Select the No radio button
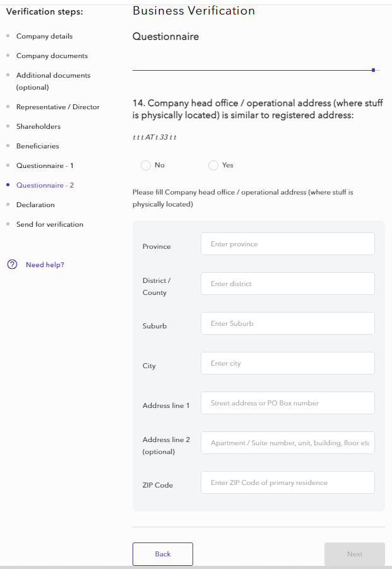The image size is (392, 569). coord(146,165)
